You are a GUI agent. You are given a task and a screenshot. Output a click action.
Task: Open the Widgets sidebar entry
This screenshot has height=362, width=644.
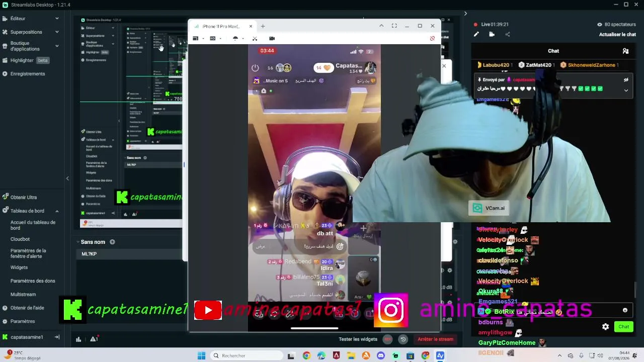(19, 267)
